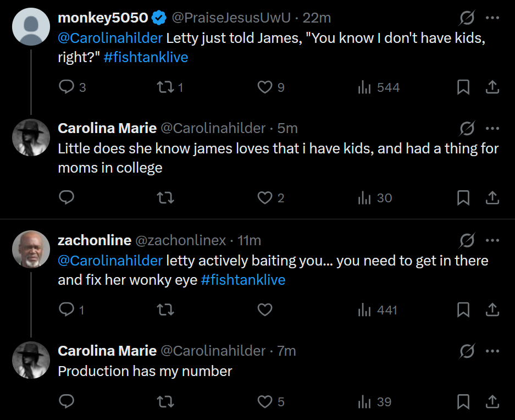Viewport: 515px width, 420px height.
Task: Reply to zachonline's tweet
Action: [x=67, y=310]
